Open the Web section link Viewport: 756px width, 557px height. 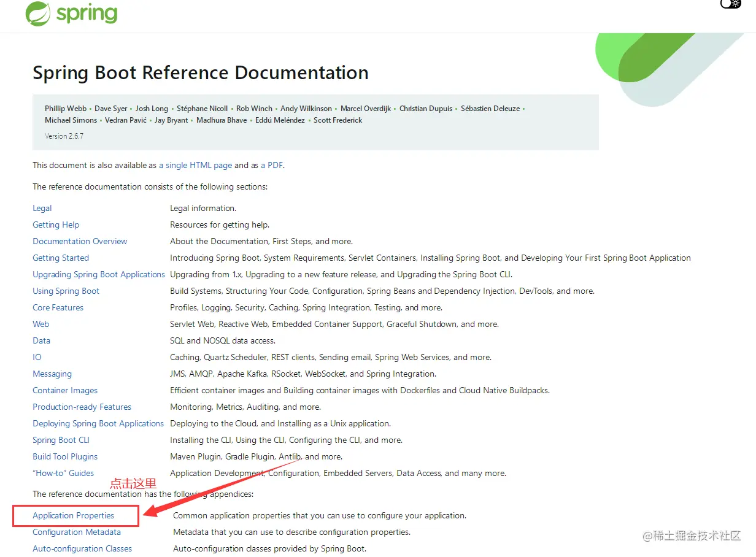click(x=40, y=325)
